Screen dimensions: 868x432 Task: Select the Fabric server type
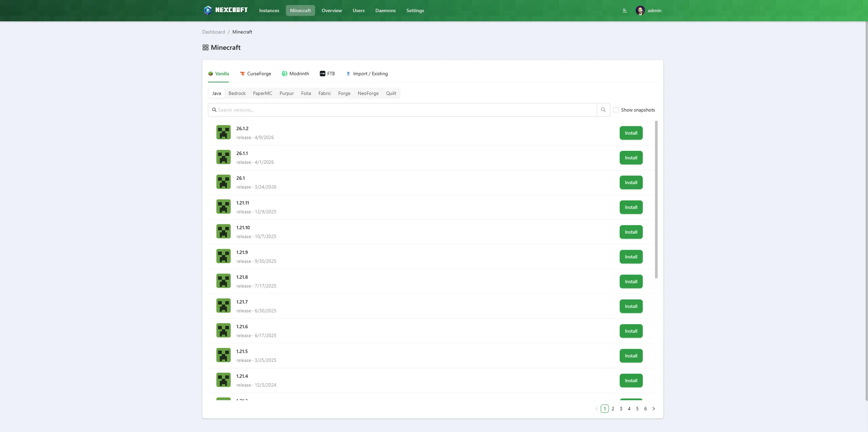[325, 94]
